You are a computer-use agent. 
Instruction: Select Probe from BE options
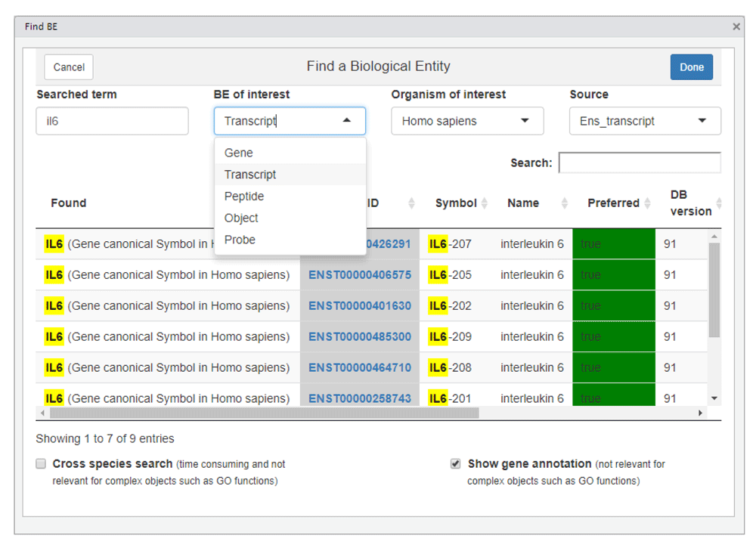[x=240, y=240]
